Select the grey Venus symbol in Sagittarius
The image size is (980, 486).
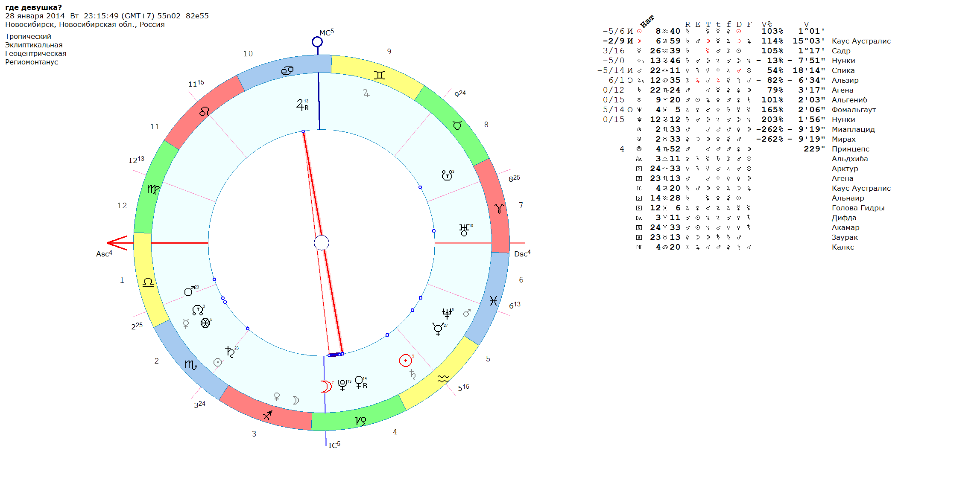coord(277,397)
